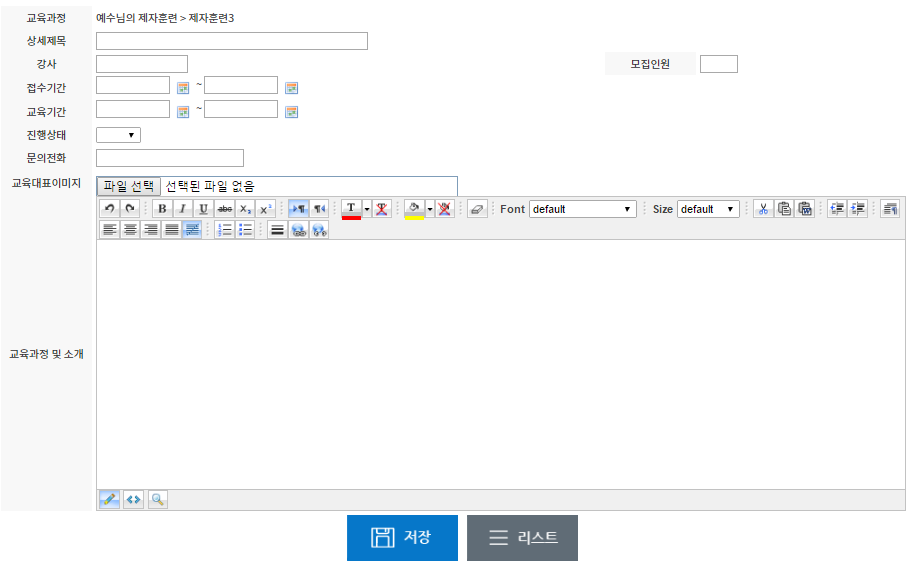This screenshot has height=579, width=920.
Task: Align text left
Action: click(x=109, y=229)
